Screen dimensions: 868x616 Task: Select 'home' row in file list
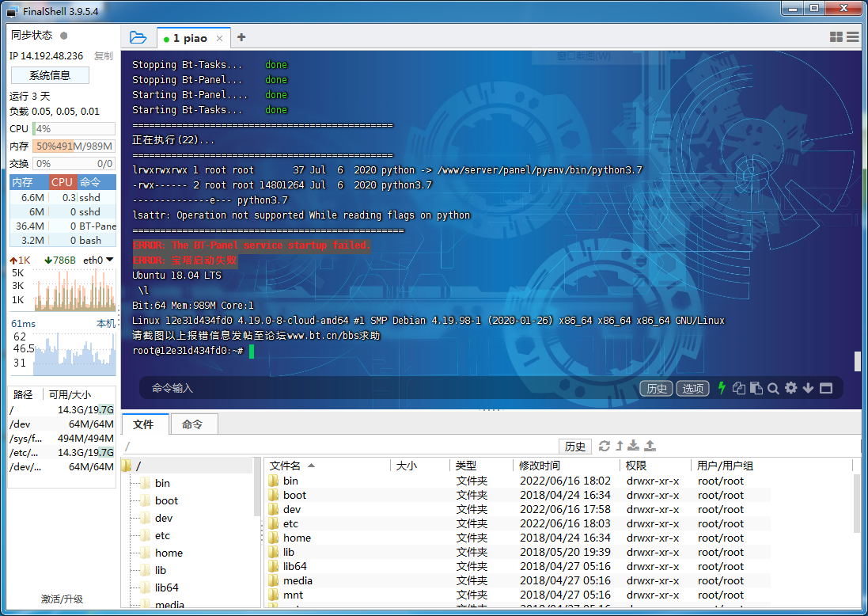coord(518,538)
